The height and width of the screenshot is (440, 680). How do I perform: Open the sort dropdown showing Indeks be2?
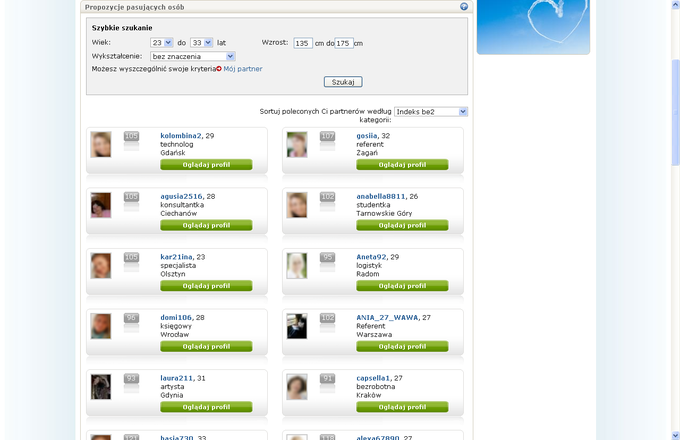[431, 112]
